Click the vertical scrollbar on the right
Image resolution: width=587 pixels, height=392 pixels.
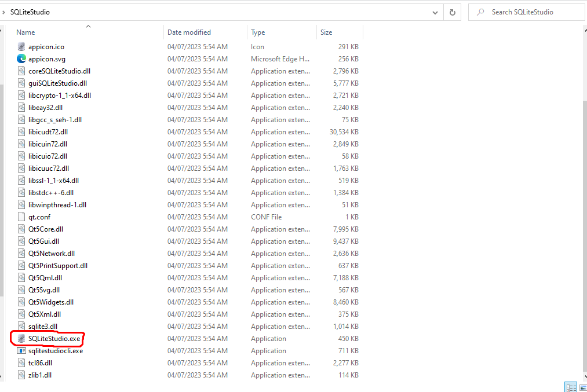pos(584,232)
